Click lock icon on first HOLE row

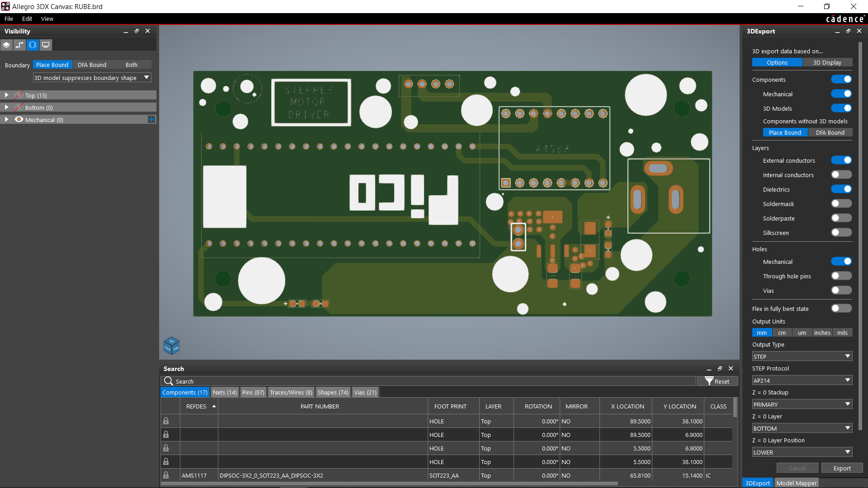[x=166, y=421]
